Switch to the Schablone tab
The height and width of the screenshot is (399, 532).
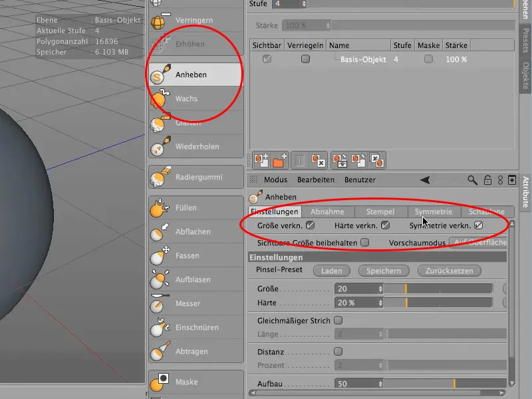(487, 211)
